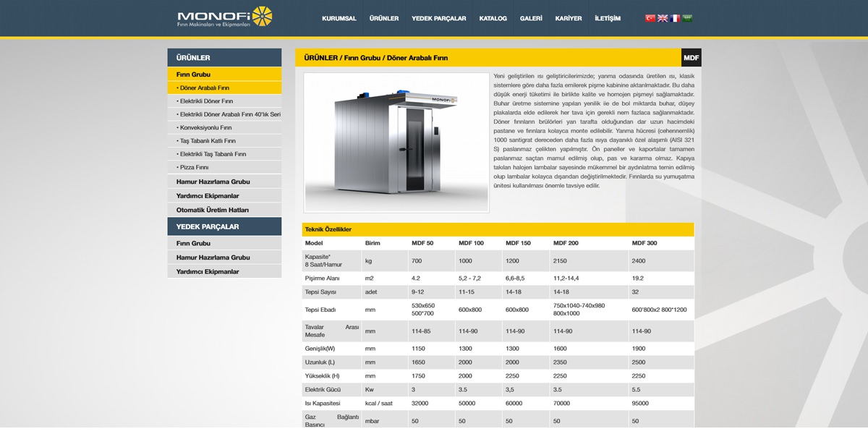Switch language via the Turkish flag
The image size is (868, 434).
pyautogui.click(x=650, y=18)
